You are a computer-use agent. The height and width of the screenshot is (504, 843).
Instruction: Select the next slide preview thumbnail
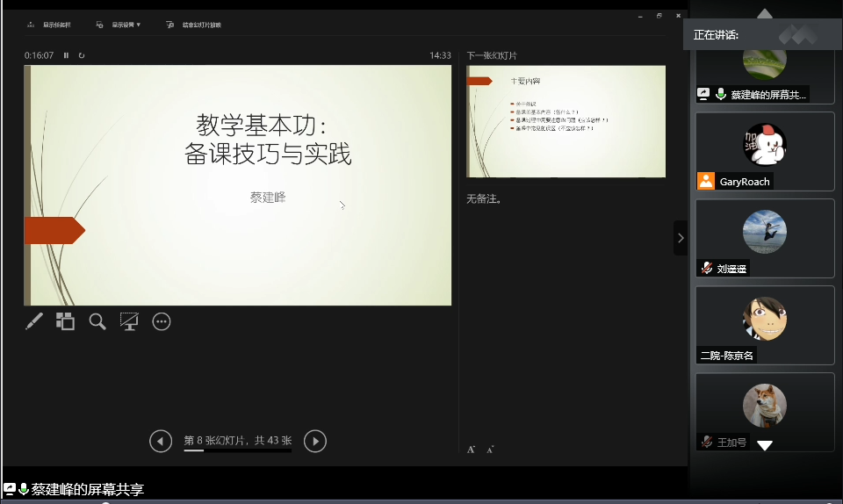pyautogui.click(x=566, y=121)
